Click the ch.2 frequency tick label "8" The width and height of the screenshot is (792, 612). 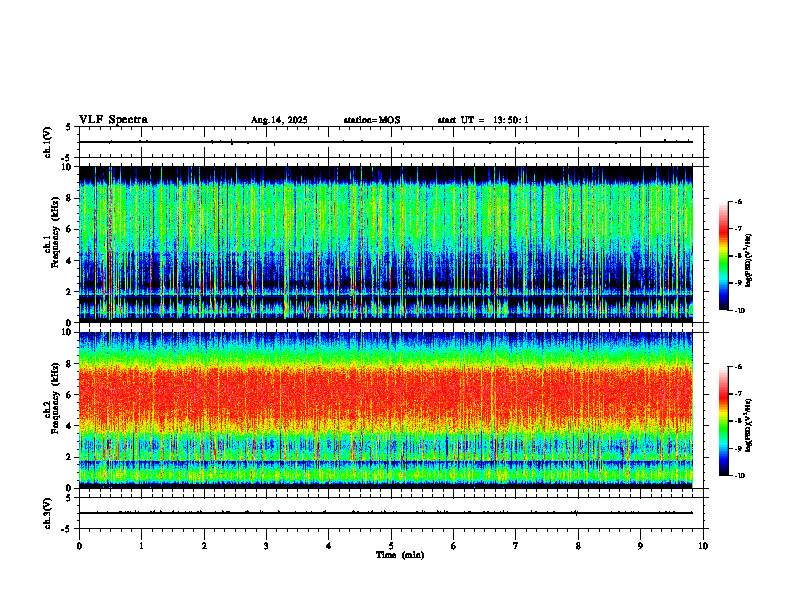pos(70,364)
